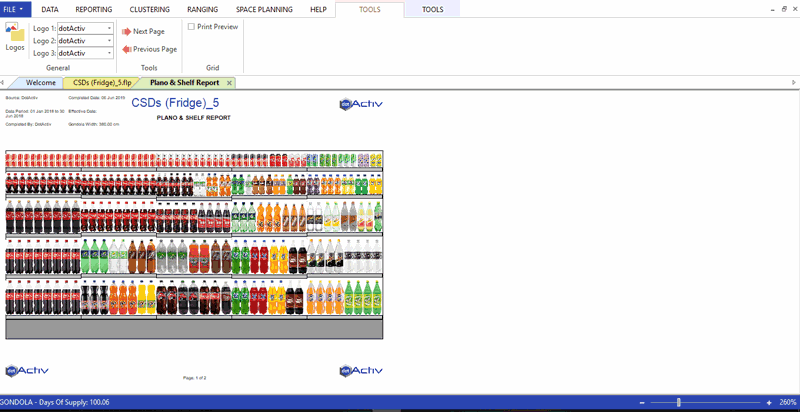Click the dotActiv logo at report bottom left
This screenshot has width=800, height=412.
tap(27, 370)
